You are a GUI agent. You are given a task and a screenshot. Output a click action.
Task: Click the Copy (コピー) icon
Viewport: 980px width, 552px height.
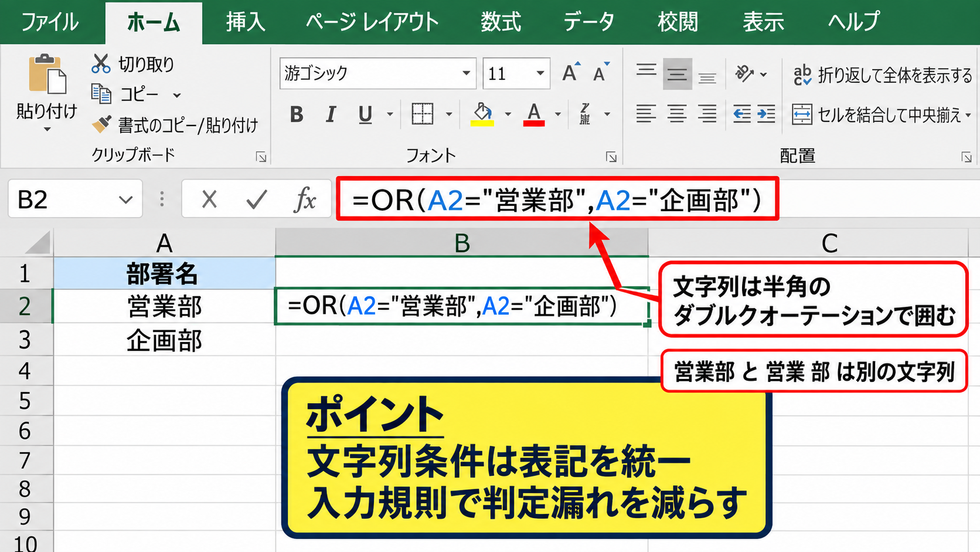pyautogui.click(x=101, y=94)
